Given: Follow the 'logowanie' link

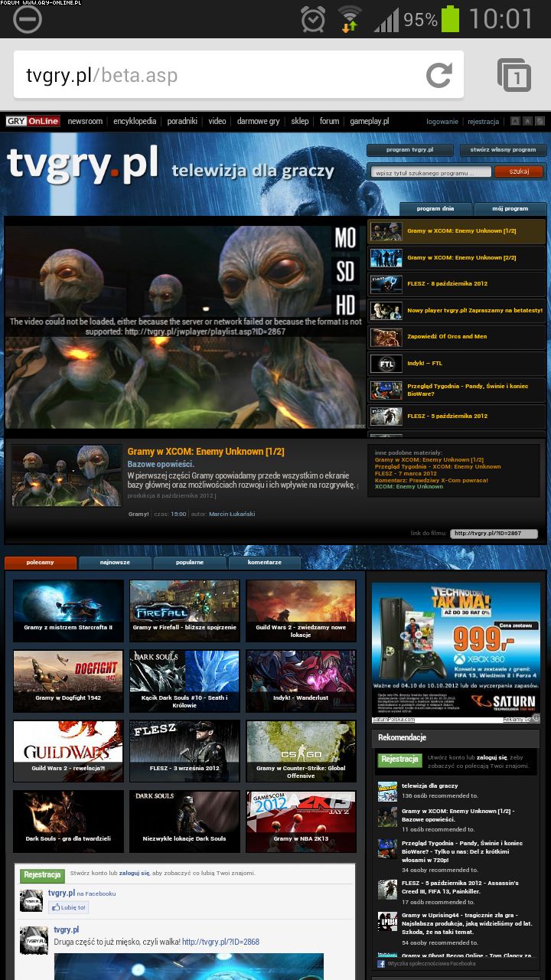Looking at the screenshot, I should (442, 121).
